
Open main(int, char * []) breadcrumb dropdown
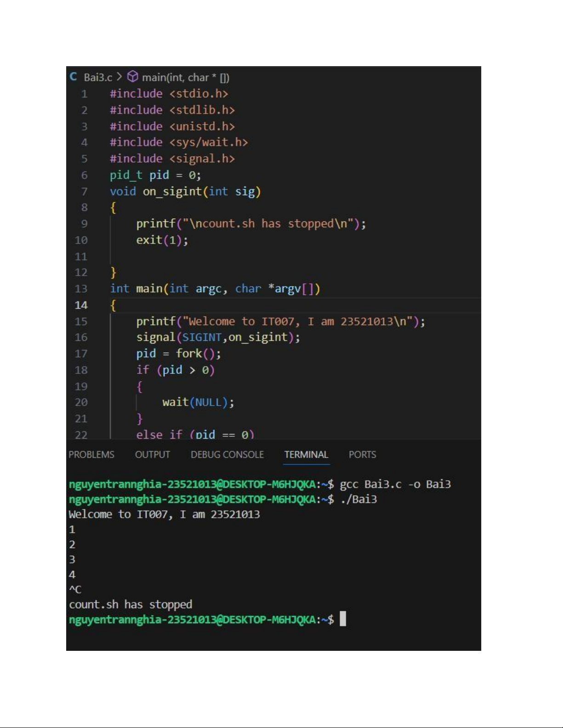click(186, 77)
